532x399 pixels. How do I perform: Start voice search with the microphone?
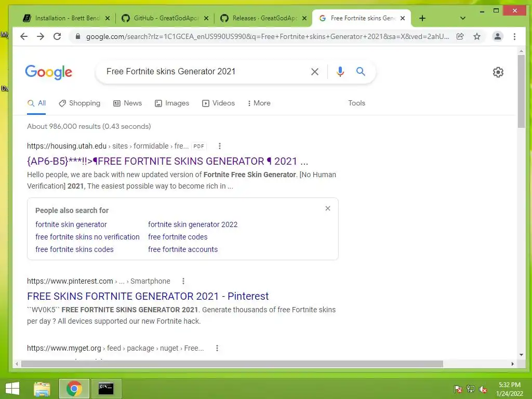[x=340, y=72]
